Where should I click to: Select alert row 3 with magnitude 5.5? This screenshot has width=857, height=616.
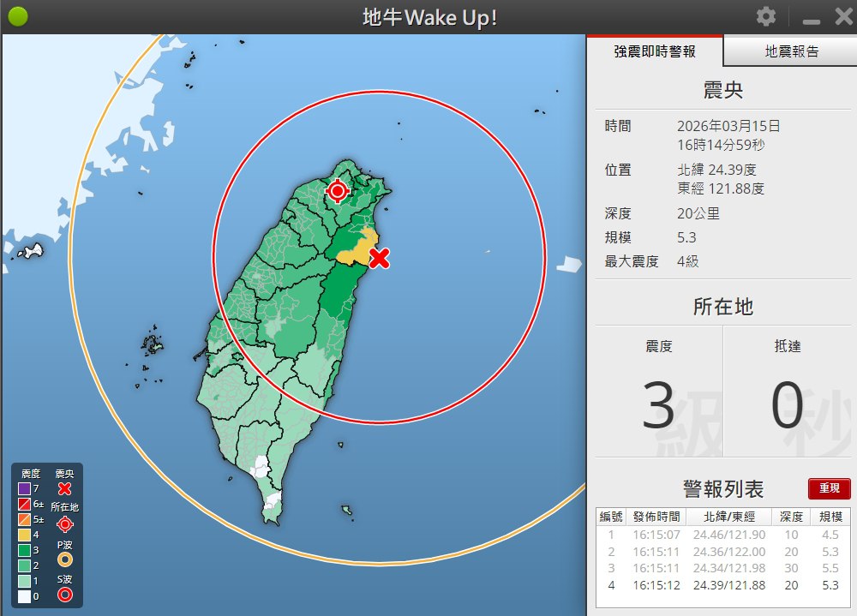(722, 568)
